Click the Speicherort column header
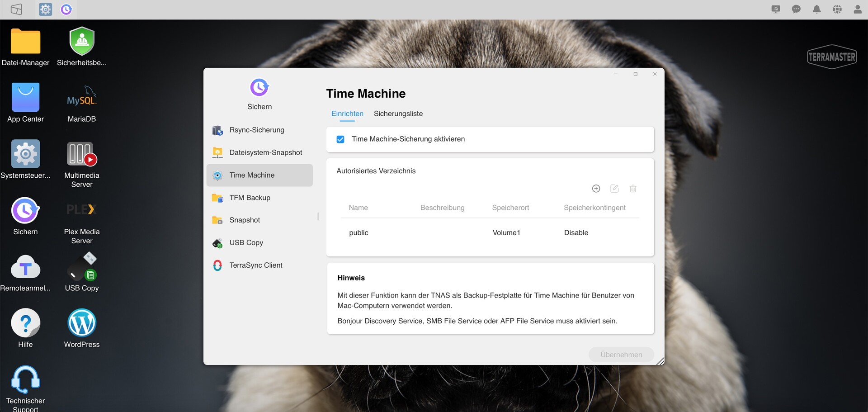The image size is (868, 412). pos(510,208)
